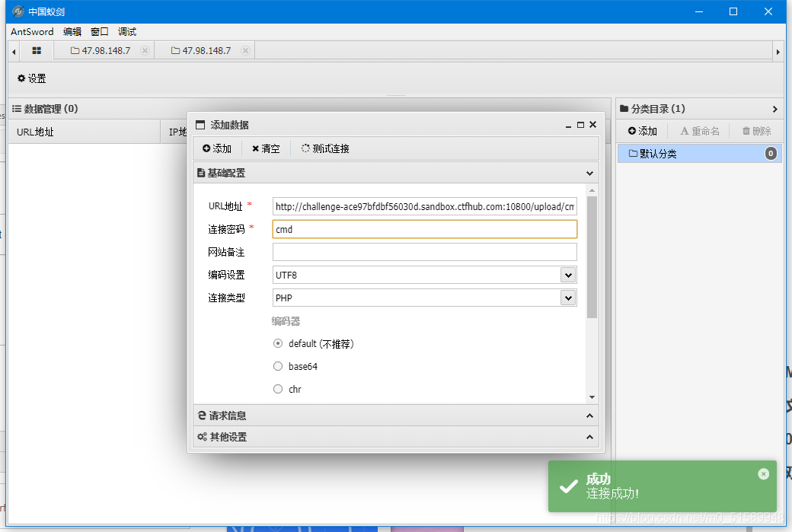Open the 编码设置 UTF8 dropdown

pyautogui.click(x=568, y=275)
